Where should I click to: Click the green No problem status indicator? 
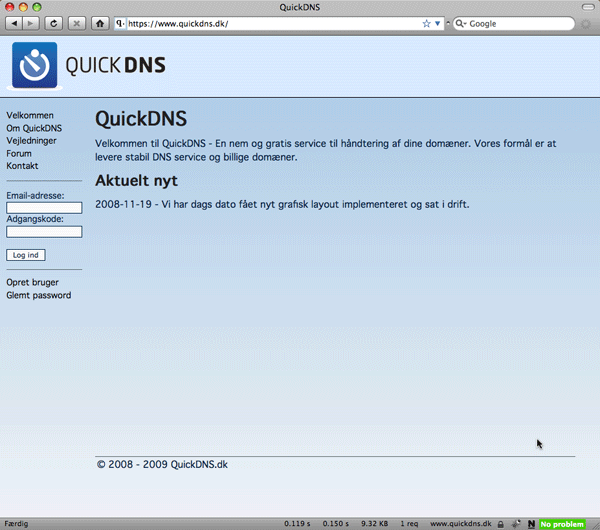[x=562, y=524]
